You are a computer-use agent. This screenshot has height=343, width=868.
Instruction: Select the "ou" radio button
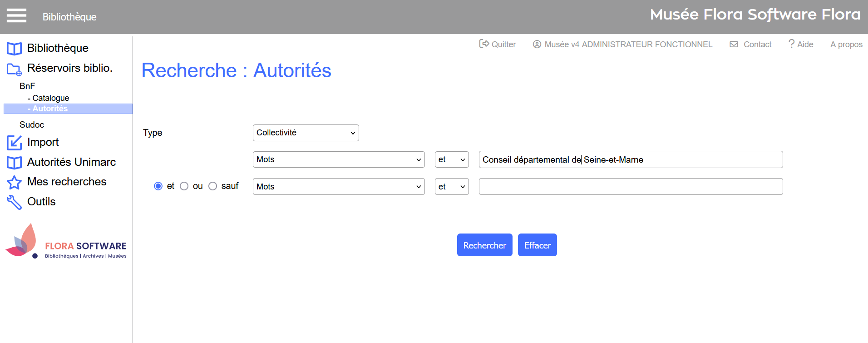tap(184, 186)
